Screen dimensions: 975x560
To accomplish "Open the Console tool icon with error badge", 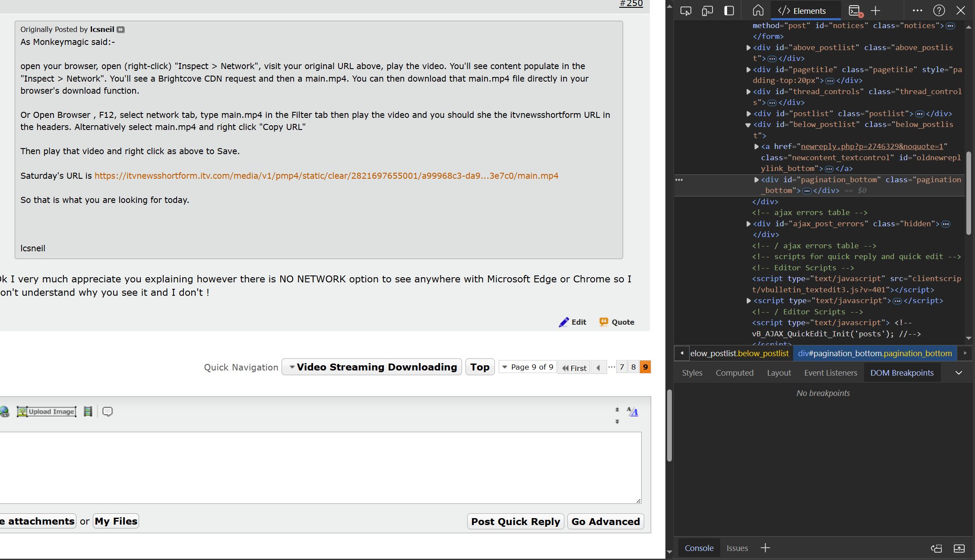I will tap(855, 11).
